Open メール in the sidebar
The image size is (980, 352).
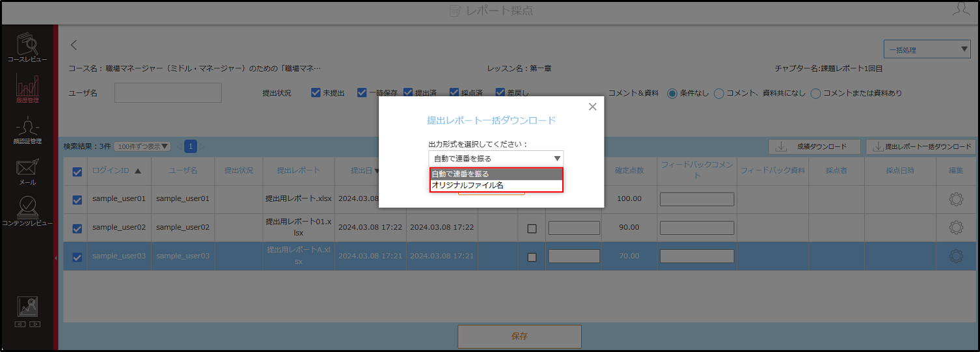[28, 171]
